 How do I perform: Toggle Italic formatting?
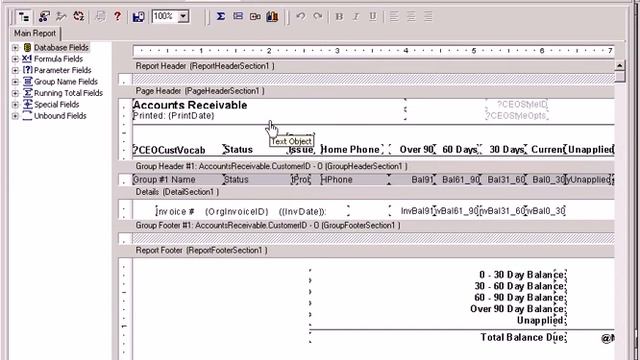356,16
